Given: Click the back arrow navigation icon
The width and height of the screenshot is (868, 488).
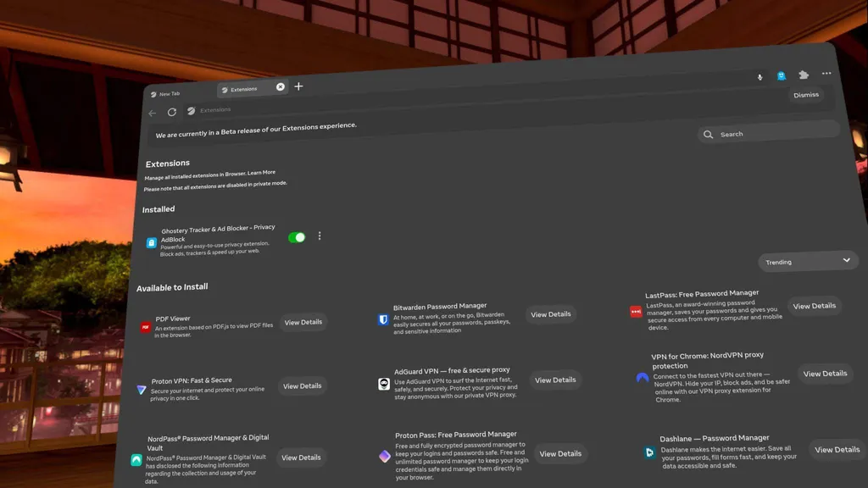Looking at the screenshot, I should pyautogui.click(x=153, y=111).
